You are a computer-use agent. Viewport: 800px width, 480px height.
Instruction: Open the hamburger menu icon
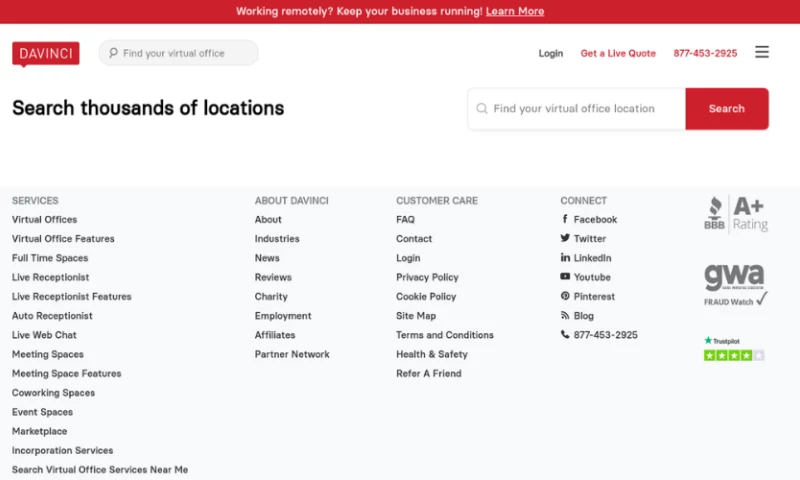(x=762, y=52)
